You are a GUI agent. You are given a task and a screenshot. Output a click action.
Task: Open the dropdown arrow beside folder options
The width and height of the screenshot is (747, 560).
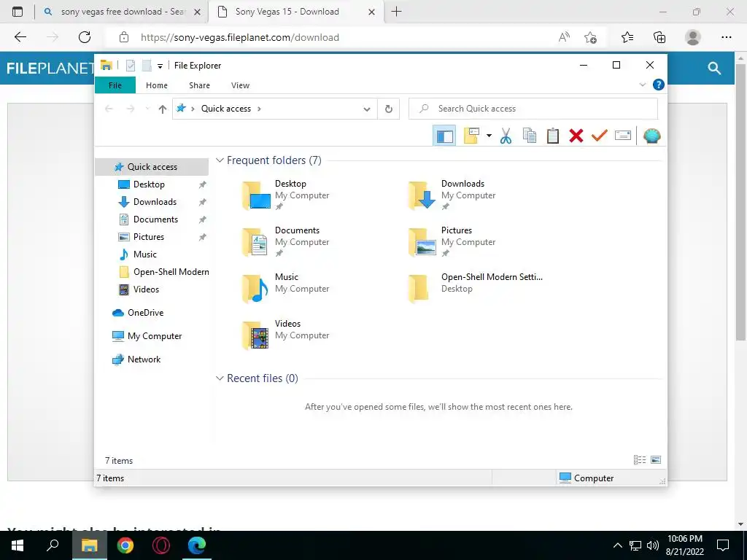pos(489,136)
